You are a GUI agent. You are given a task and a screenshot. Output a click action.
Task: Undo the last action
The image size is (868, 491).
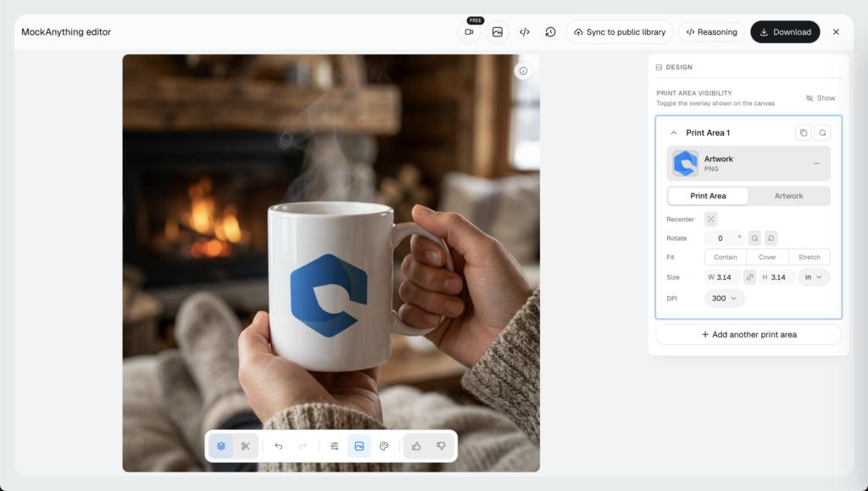pos(278,446)
